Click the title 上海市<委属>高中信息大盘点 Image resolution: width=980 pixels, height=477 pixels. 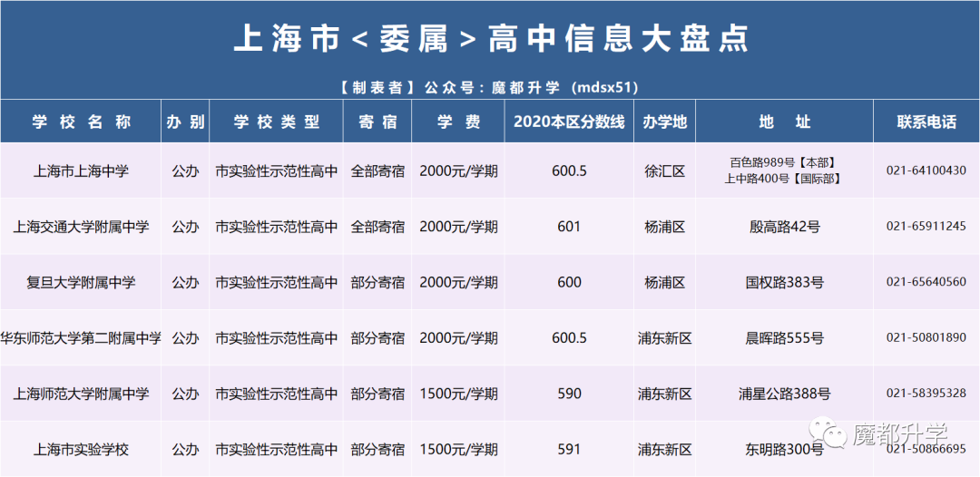(x=491, y=39)
